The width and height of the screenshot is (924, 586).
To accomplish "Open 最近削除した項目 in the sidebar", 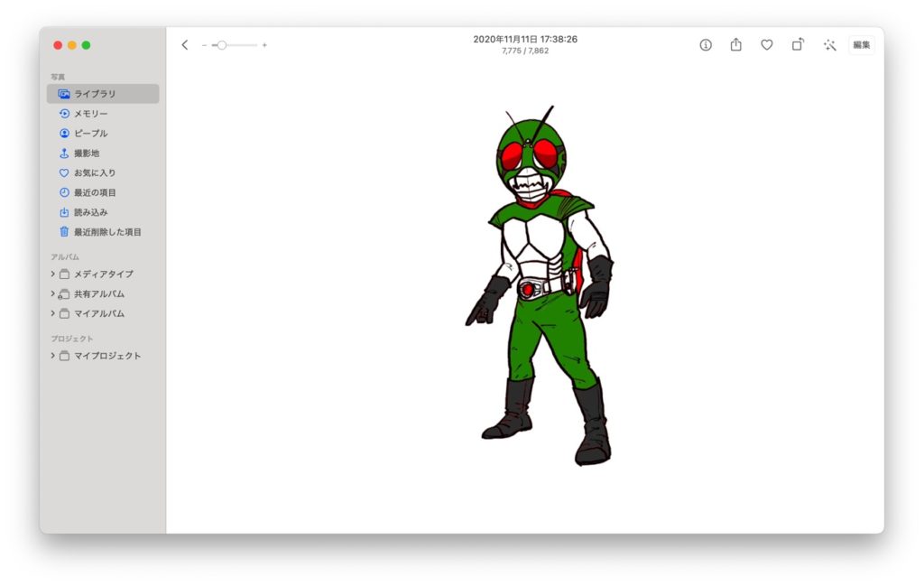I will pos(103,232).
